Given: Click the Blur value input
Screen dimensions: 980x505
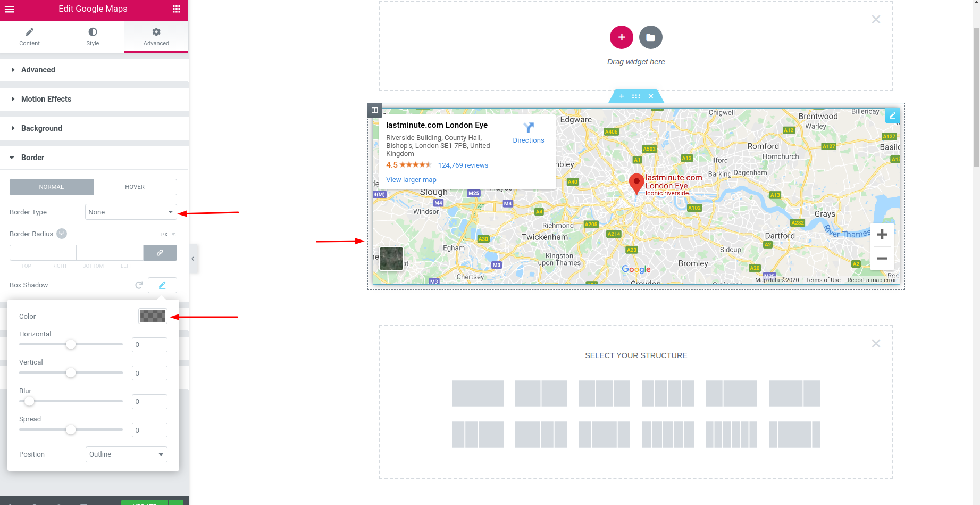Looking at the screenshot, I should 149,402.
